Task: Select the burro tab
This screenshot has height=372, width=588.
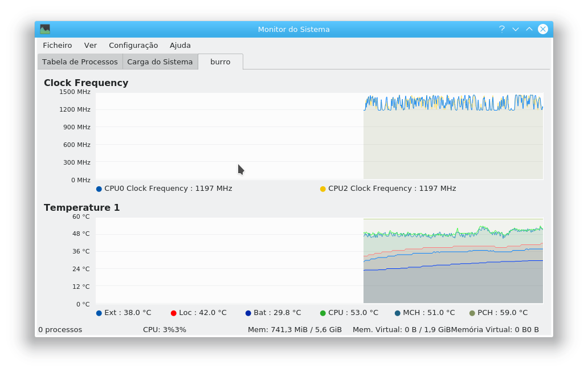Action: [220, 62]
